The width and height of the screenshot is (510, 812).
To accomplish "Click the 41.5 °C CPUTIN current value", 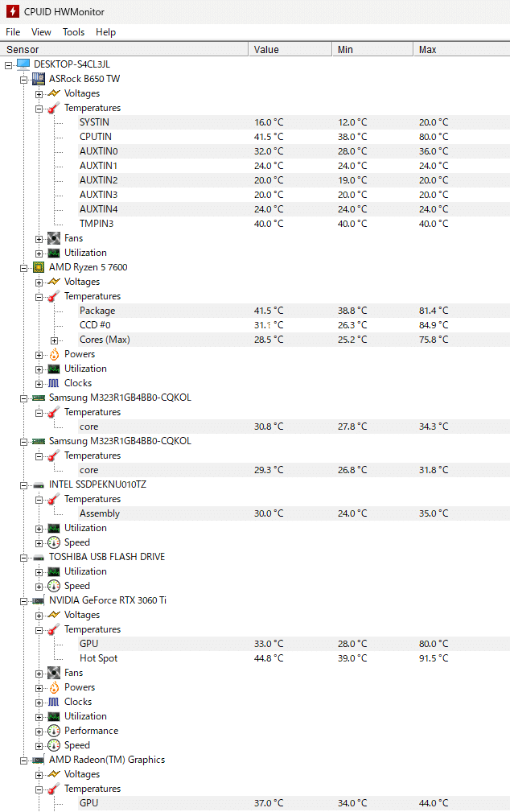I will (269, 137).
